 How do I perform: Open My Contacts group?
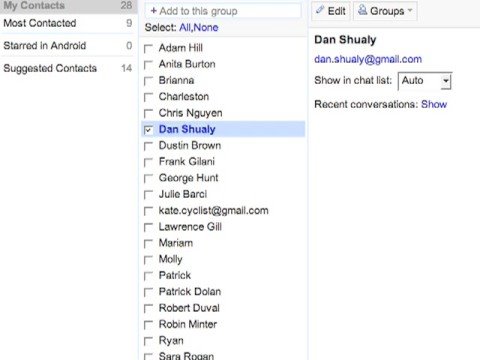click(x=68, y=5)
